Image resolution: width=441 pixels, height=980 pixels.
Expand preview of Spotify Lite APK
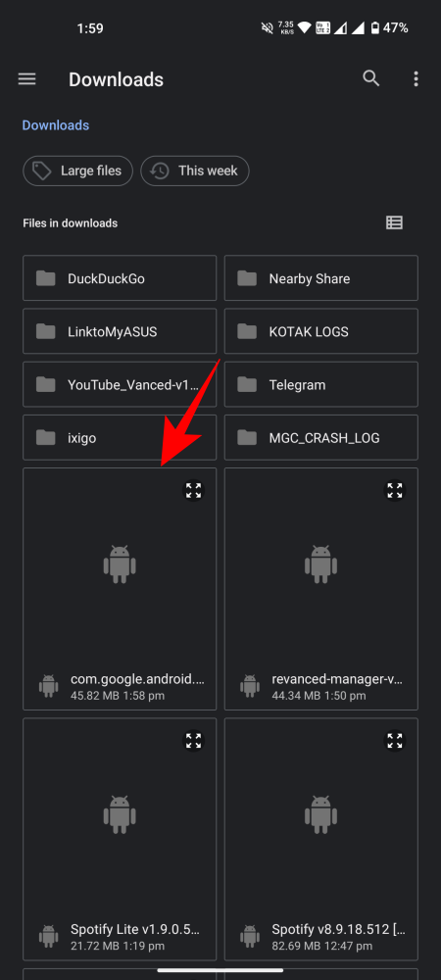(x=194, y=741)
